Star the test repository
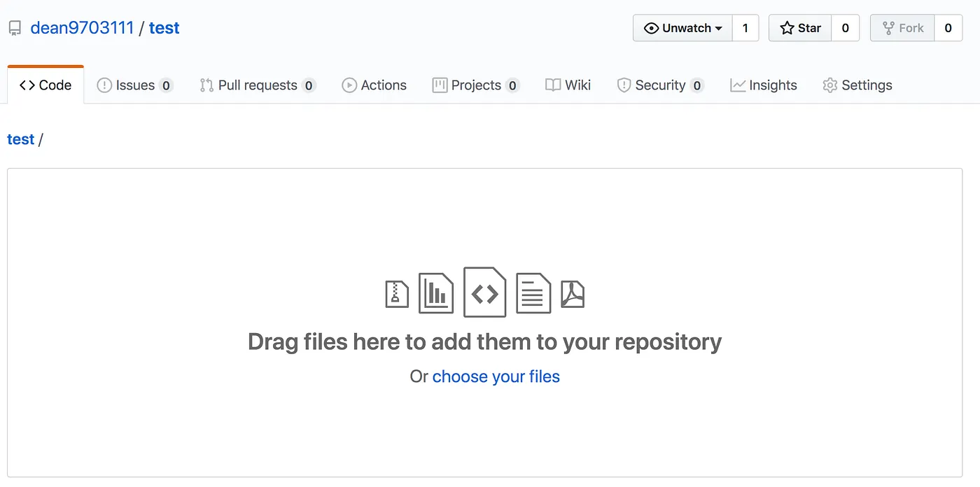 (x=800, y=28)
